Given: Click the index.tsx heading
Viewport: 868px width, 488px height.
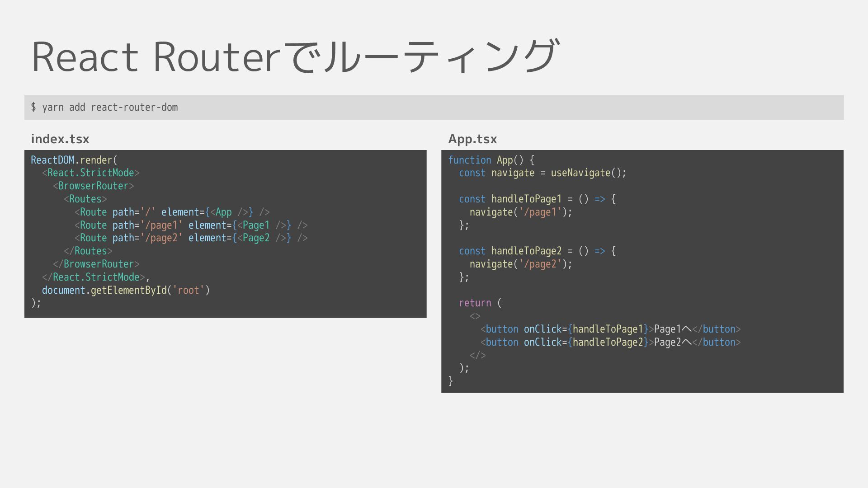Looking at the screenshot, I should [60, 139].
